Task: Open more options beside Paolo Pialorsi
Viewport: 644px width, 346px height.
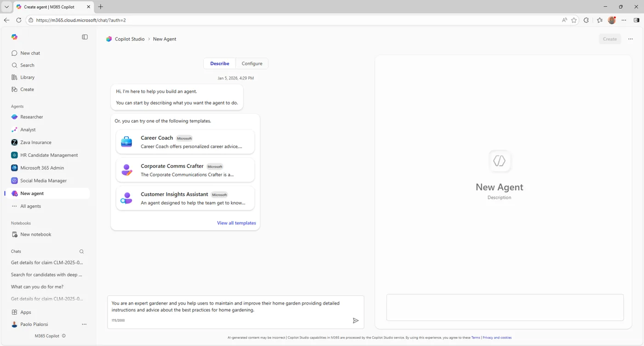Action: click(x=84, y=324)
